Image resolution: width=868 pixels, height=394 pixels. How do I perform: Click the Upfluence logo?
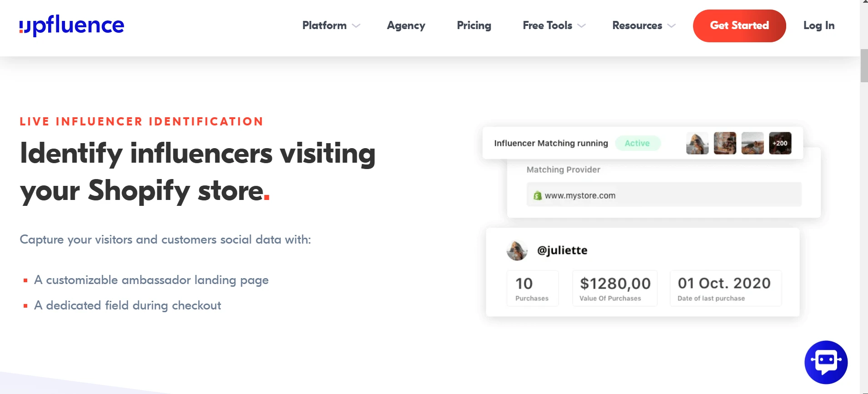(72, 25)
